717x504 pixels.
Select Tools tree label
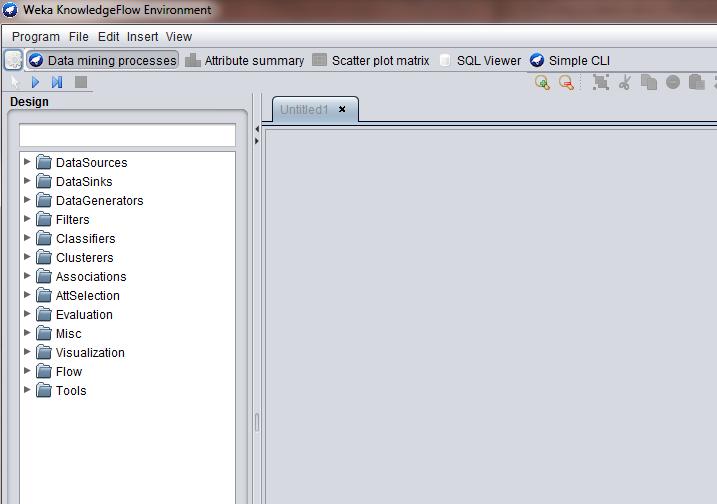point(71,391)
